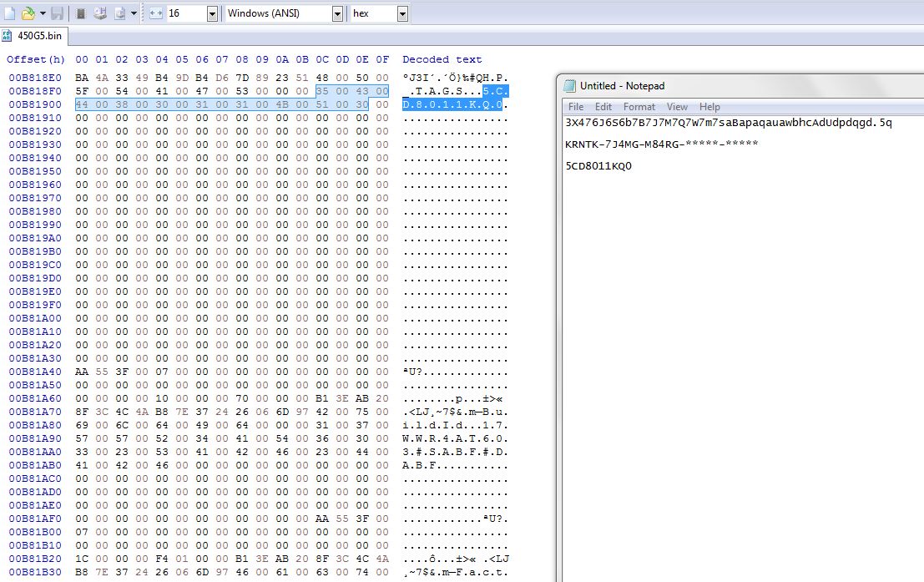
Task: Click the highlighted hex bytes in row 00B81900
Action: 221,104
